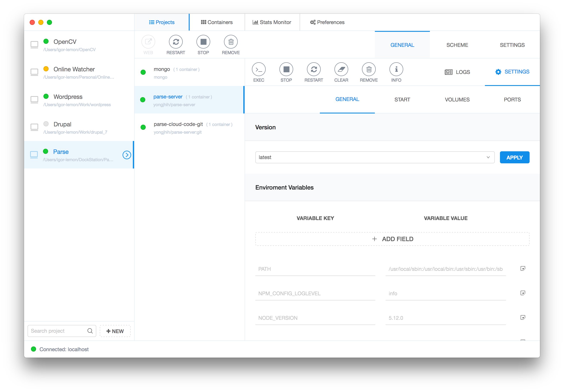
Task: Open container INFO
Action: tap(396, 69)
